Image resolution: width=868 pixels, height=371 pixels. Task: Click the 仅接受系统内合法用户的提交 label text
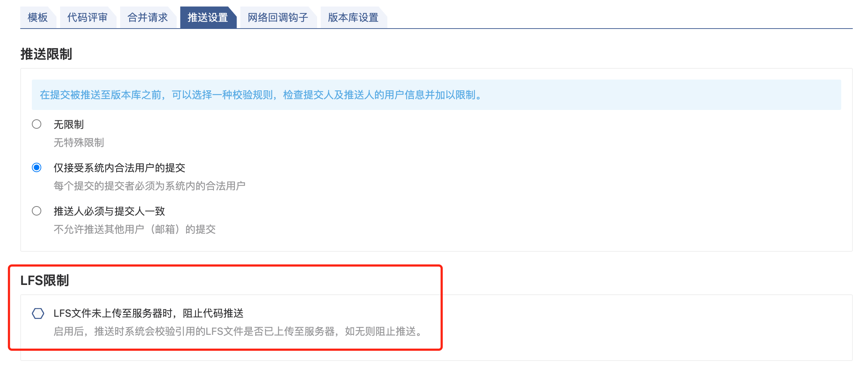[119, 168]
